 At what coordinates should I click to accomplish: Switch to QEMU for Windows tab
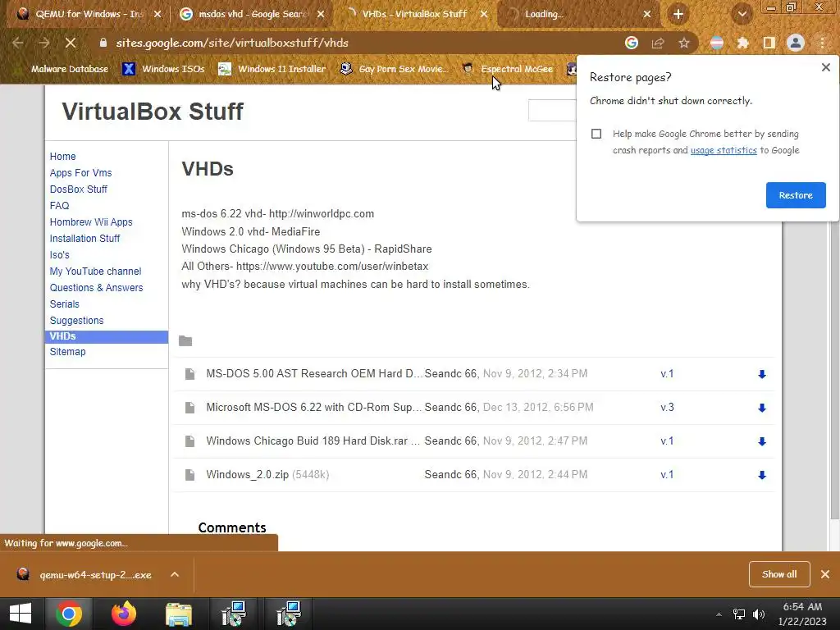pyautogui.click(x=89, y=14)
